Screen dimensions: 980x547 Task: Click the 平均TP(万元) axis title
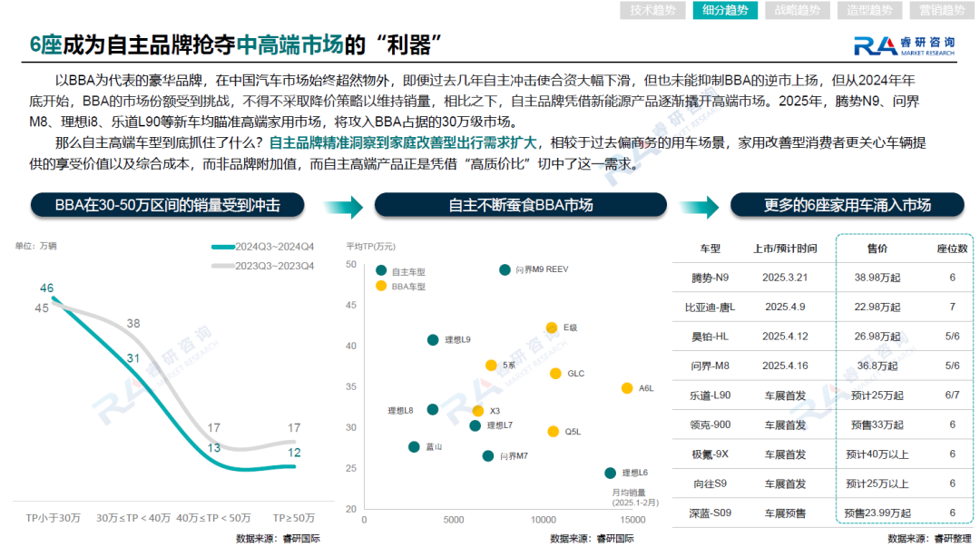pos(371,247)
